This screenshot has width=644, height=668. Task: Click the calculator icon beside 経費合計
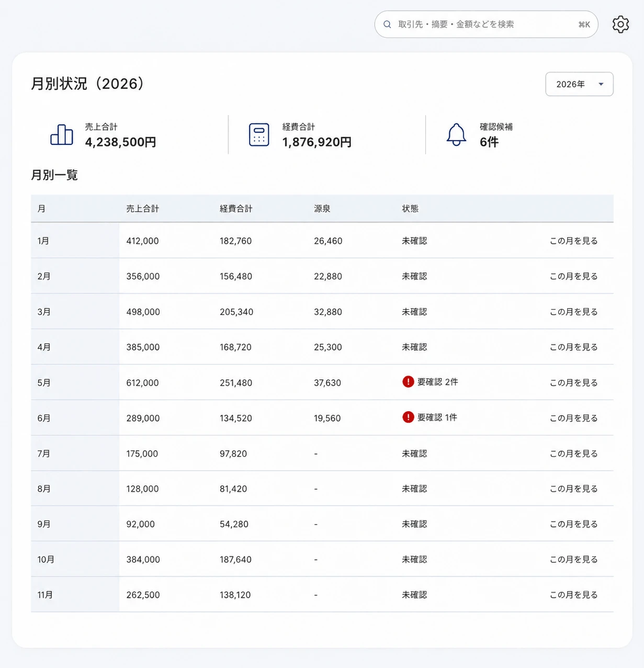pyautogui.click(x=259, y=135)
